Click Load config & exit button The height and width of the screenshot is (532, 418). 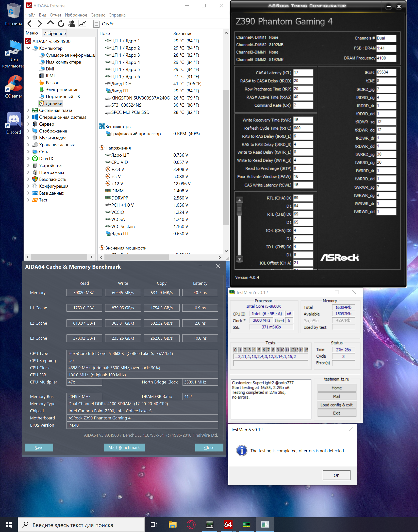tap(337, 405)
